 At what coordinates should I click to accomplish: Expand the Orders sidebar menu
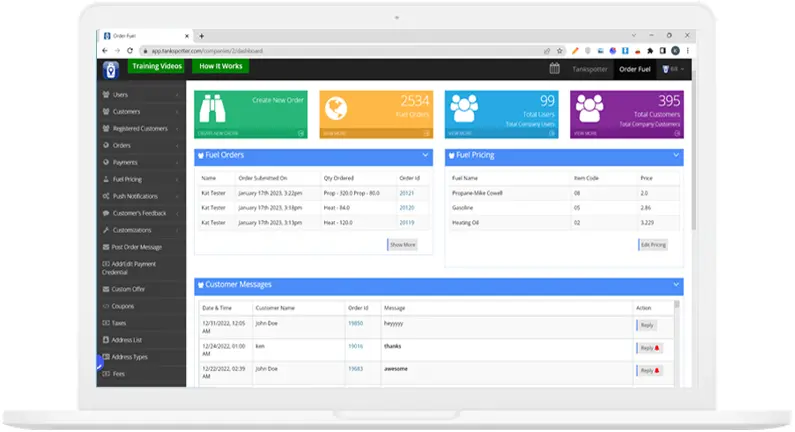141,146
